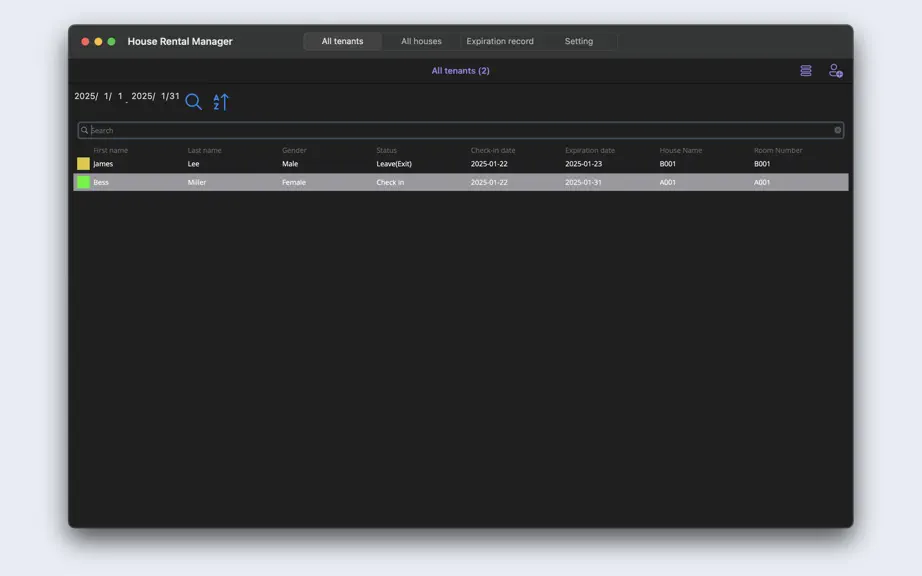The width and height of the screenshot is (922, 576).
Task: Click the House Rental Manager window title
Action: [180, 41]
